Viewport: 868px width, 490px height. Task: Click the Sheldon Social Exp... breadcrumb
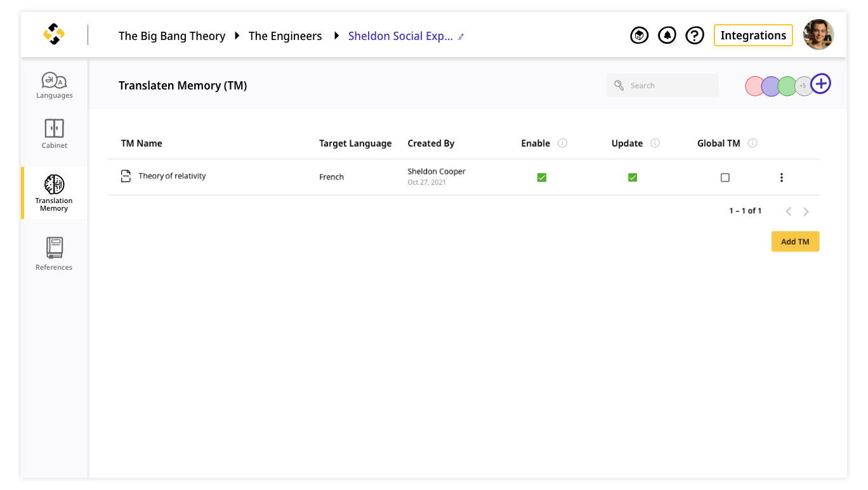click(x=400, y=36)
